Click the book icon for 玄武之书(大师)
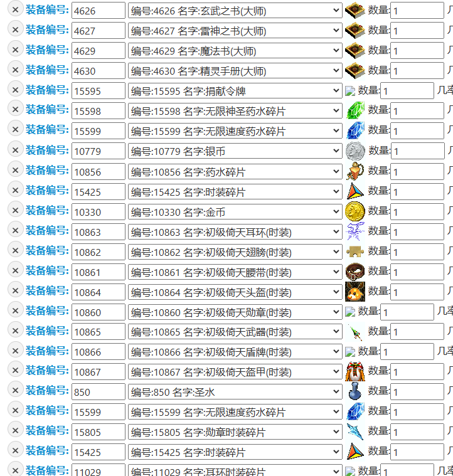The height and width of the screenshot is (476, 453). (x=354, y=10)
